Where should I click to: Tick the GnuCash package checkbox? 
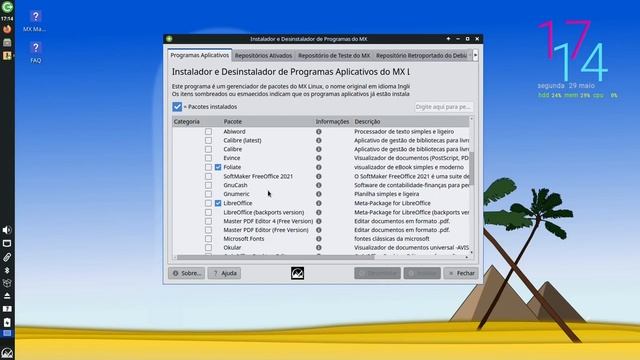209,185
